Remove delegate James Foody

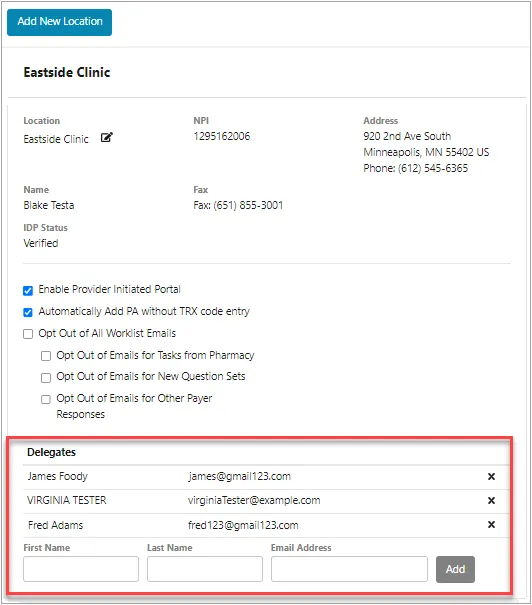click(x=491, y=477)
